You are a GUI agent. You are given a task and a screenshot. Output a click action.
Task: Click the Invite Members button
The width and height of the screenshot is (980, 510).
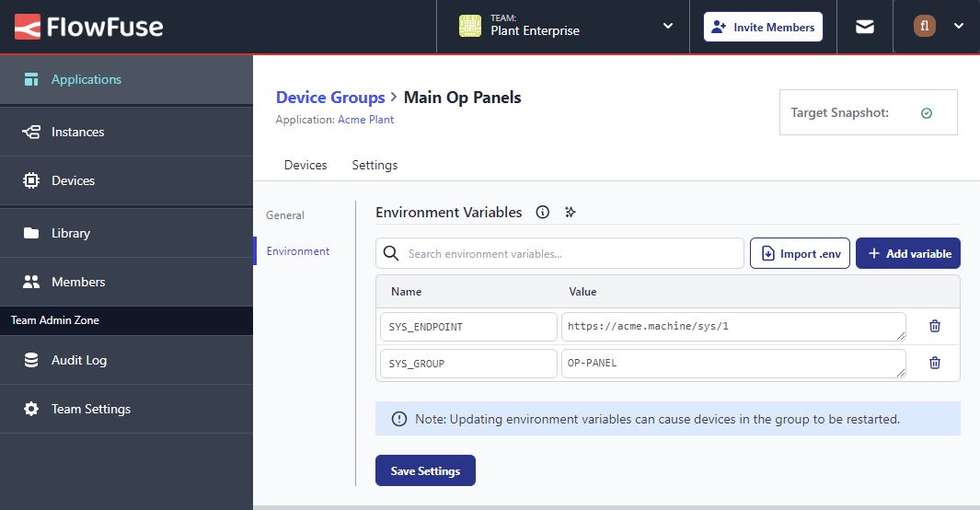tap(763, 27)
